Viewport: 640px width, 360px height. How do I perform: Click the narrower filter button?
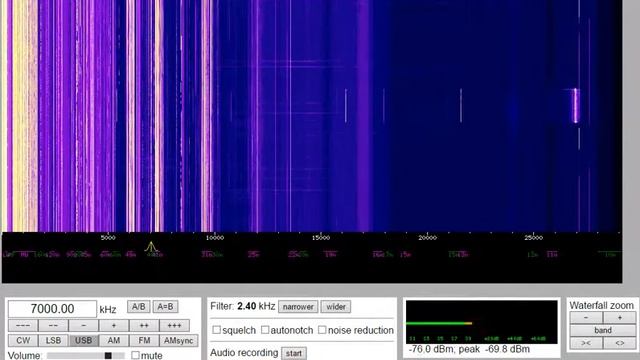(x=298, y=307)
